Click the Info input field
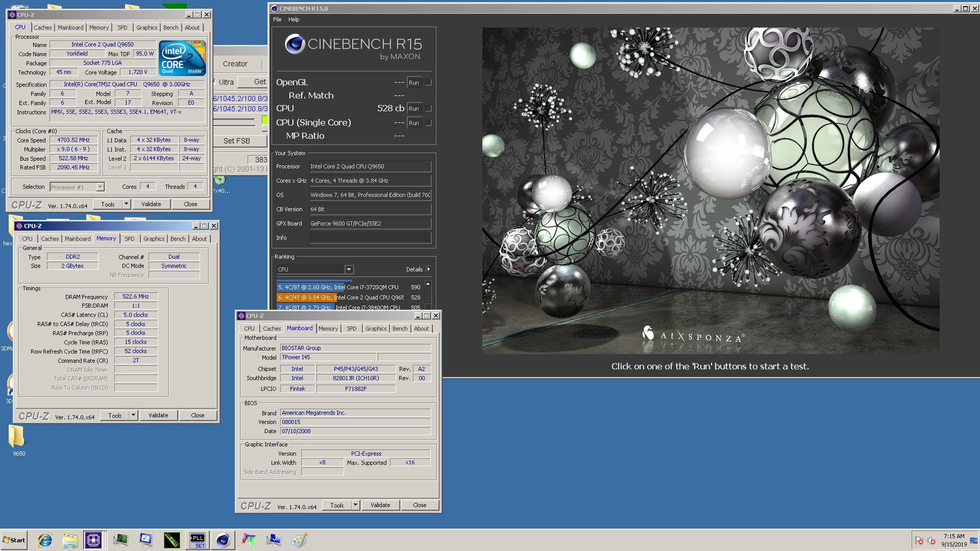The image size is (980, 551). point(370,238)
